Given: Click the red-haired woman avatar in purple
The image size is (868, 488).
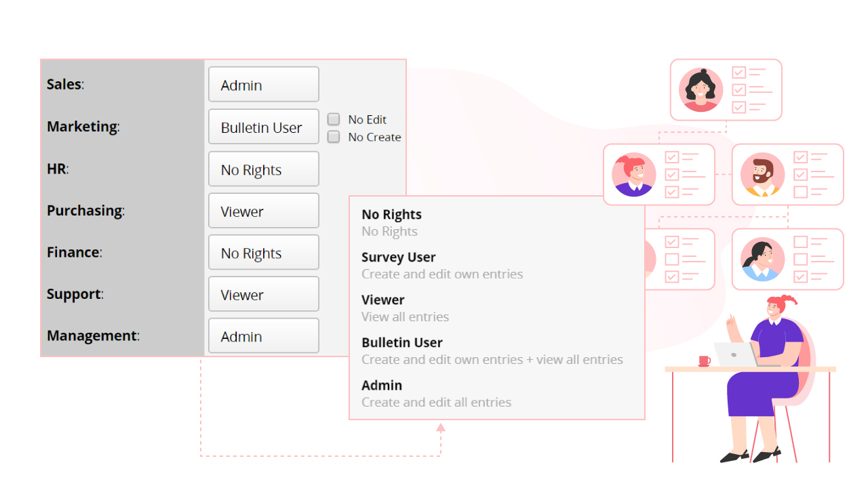Looking at the screenshot, I should pyautogui.click(x=634, y=175).
